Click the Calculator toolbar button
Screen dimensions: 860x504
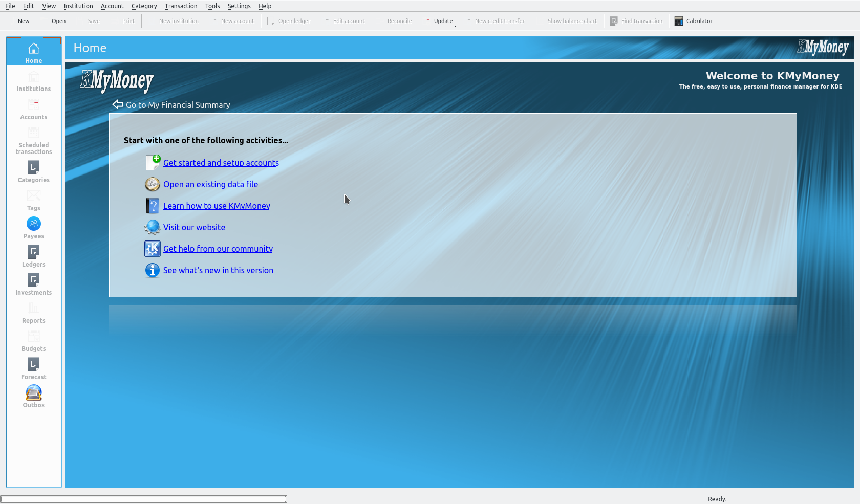point(693,21)
